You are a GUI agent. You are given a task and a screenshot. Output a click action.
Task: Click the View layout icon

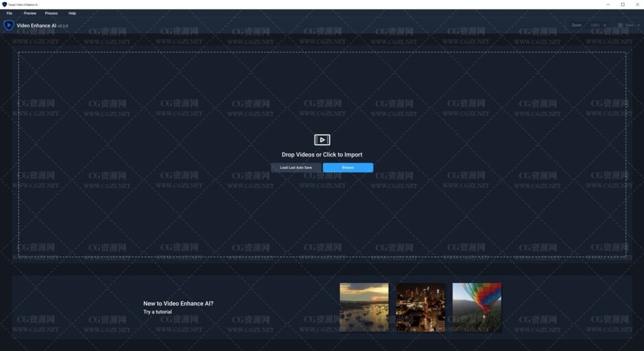click(x=620, y=25)
